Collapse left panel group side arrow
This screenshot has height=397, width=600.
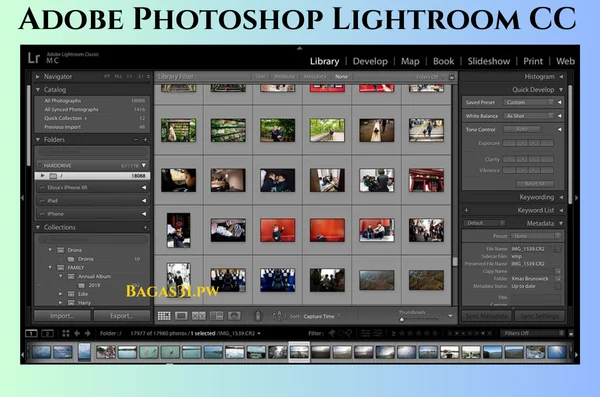pos(23,198)
